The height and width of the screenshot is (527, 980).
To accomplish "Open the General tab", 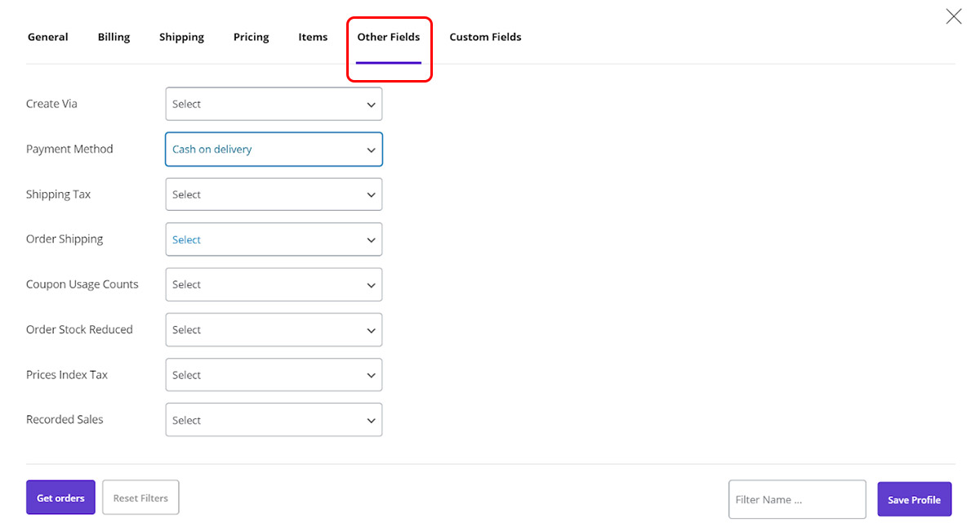I will 48,37.
